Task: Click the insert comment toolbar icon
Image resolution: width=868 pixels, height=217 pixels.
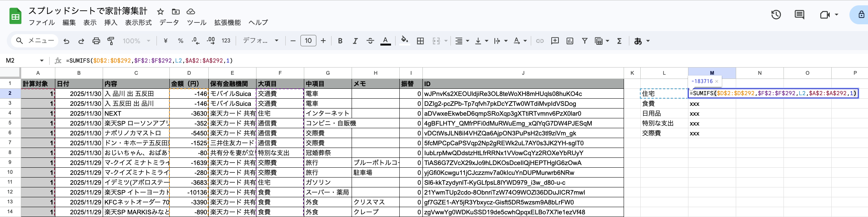Action: (555, 41)
